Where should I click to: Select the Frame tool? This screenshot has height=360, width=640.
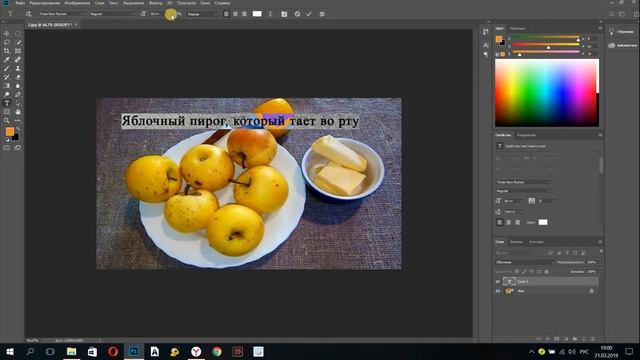pyautogui.click(x=18, y=51)
